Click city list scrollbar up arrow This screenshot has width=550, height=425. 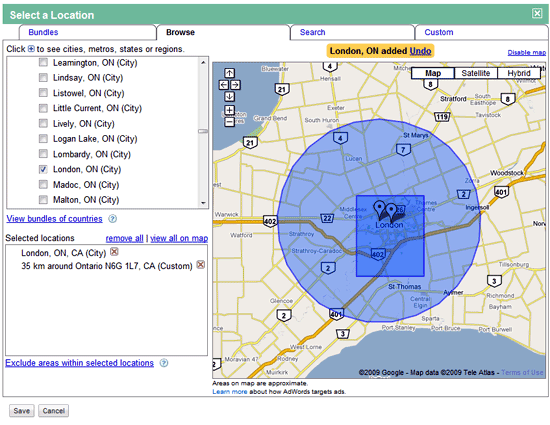(x=203, y=62)
